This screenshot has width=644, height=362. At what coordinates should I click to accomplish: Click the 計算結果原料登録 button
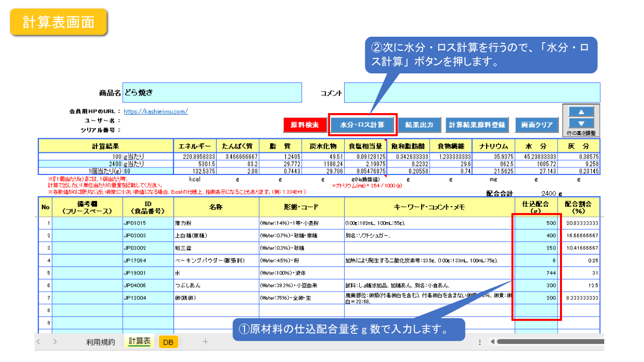477,125
